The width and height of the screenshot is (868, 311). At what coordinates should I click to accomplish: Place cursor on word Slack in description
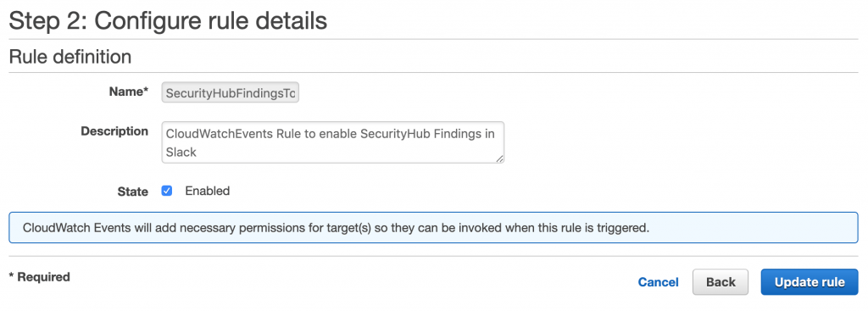(x=181, y=153)
